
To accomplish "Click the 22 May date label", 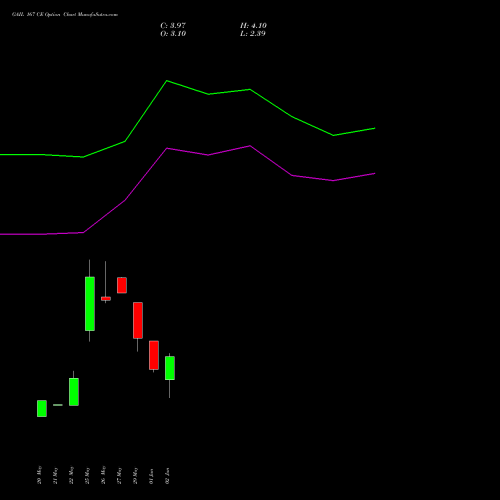I will (71, 475).
